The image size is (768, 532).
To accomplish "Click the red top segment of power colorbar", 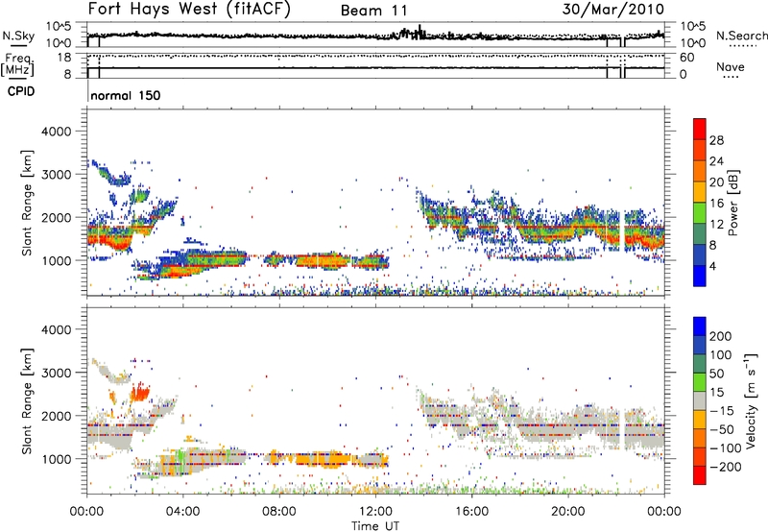I will pyautogui.click(x=700, y=129).
